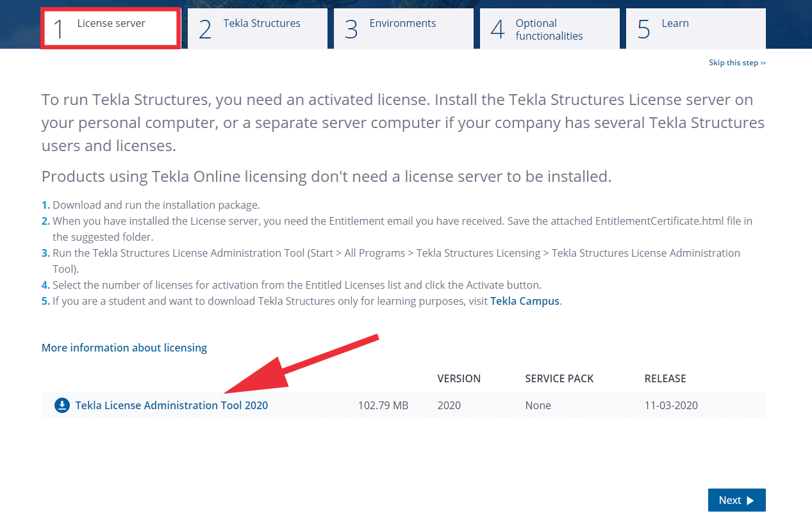Open More information about licensing link
The width and height of the screenshot is (812, 518).
pyautogui.click(x=124, y=348)
